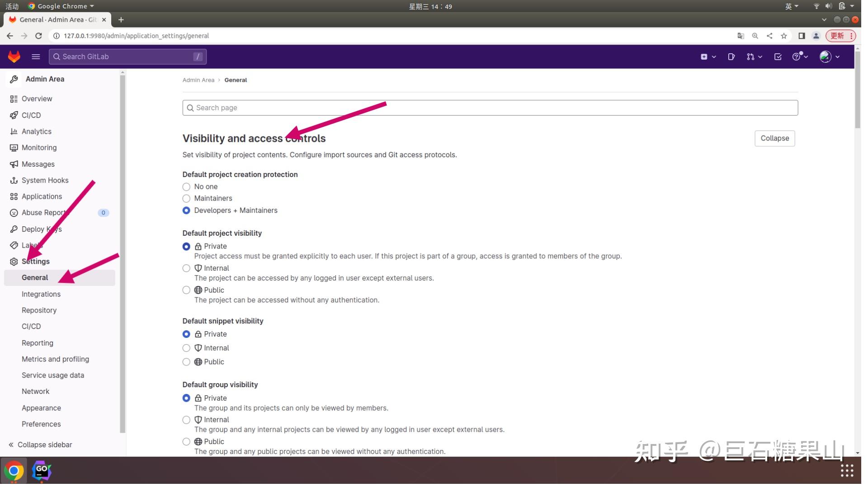This screenshot has width=868, height=487.
Task: Set default project visibility to Public
Action: coord(186,290)
